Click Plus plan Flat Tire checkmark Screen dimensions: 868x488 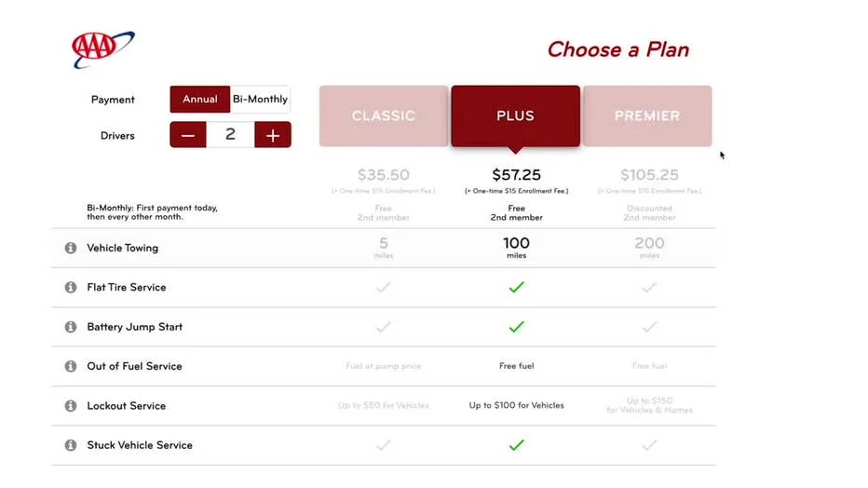pos(516,288)
